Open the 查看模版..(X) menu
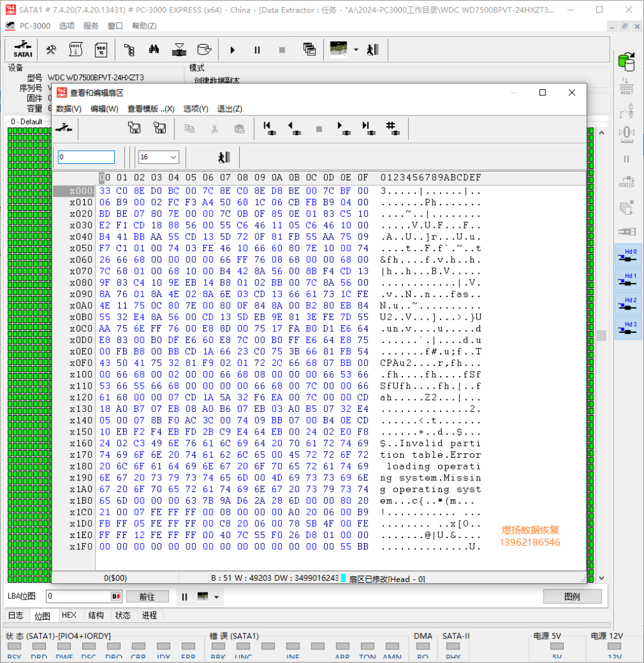 151,109
